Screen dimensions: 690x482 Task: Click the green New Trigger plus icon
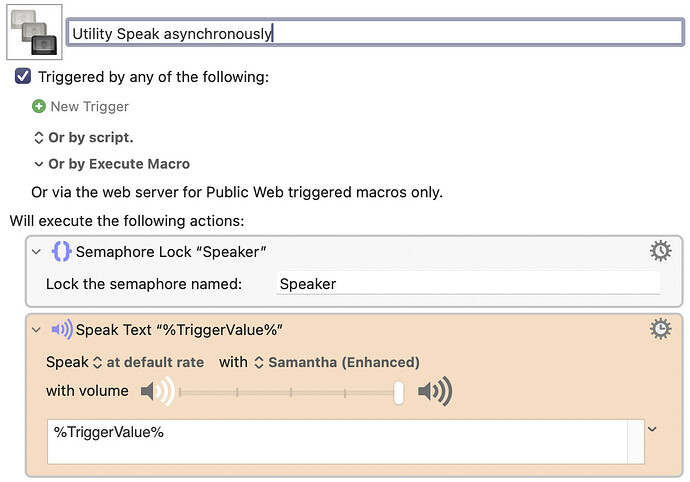click(39, 106)
